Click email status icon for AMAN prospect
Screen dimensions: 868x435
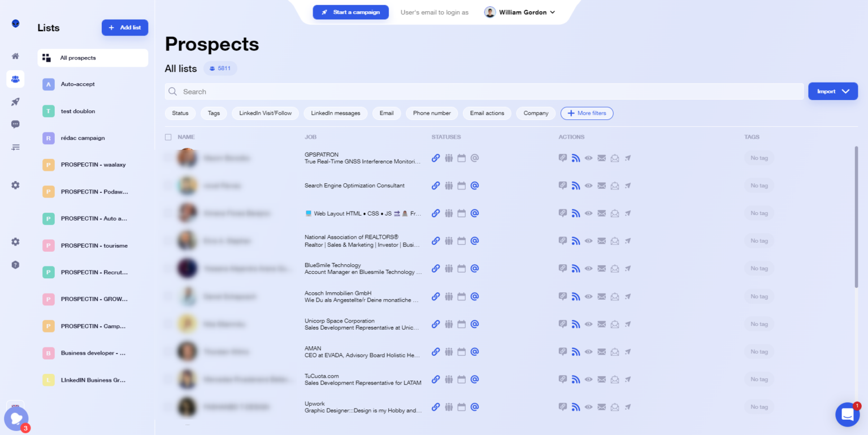coord(475,352)
